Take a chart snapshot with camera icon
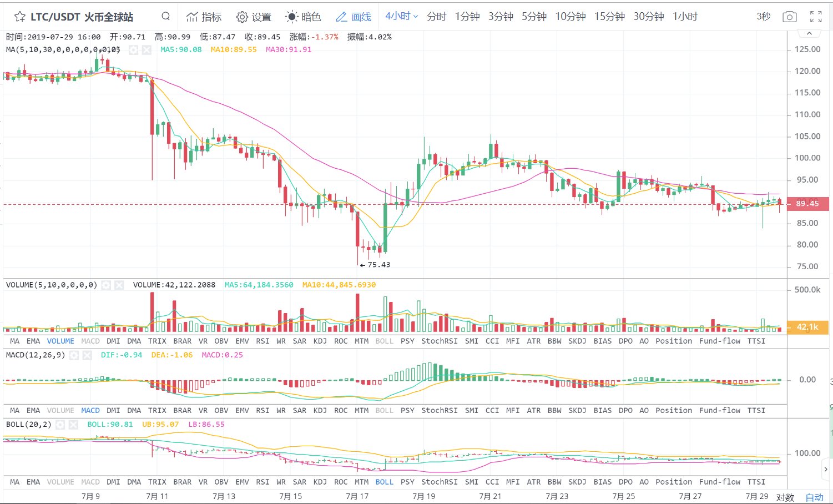This screenshot has width=833, height=504. coord(789,17)
